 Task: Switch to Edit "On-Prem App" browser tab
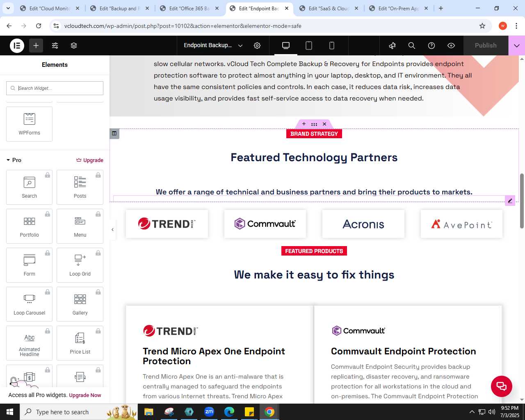398,8
